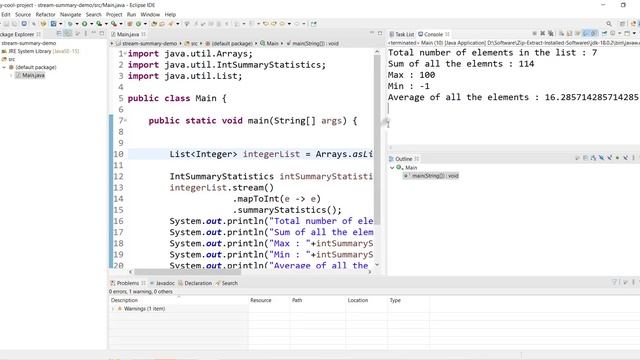640x360 pixels.
Task: Maximize the editor area
Action: coord(380,33)
